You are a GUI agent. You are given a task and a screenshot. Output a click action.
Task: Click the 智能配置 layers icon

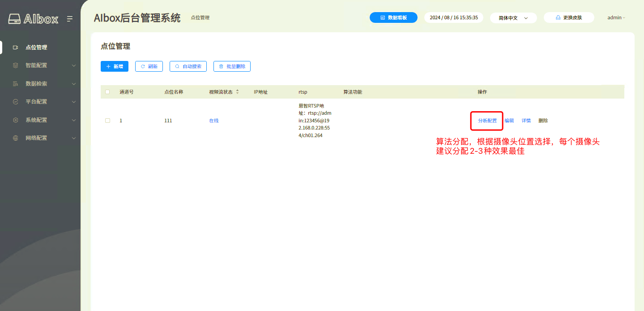tap(16, 65)
